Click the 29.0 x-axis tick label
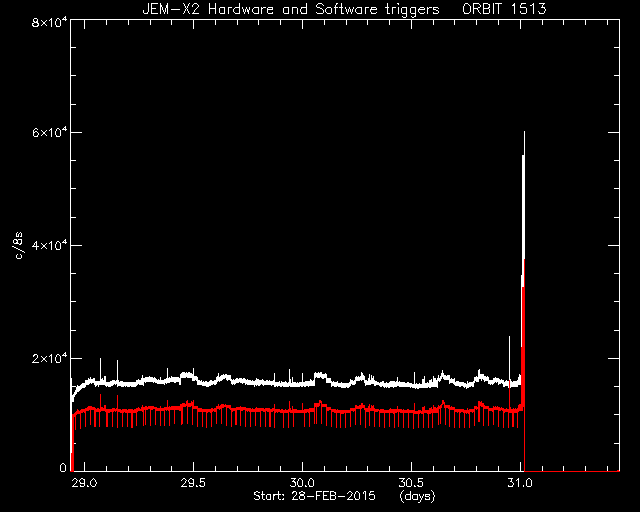640x512 pixels. pyautogui.click(x=84, y=483)
